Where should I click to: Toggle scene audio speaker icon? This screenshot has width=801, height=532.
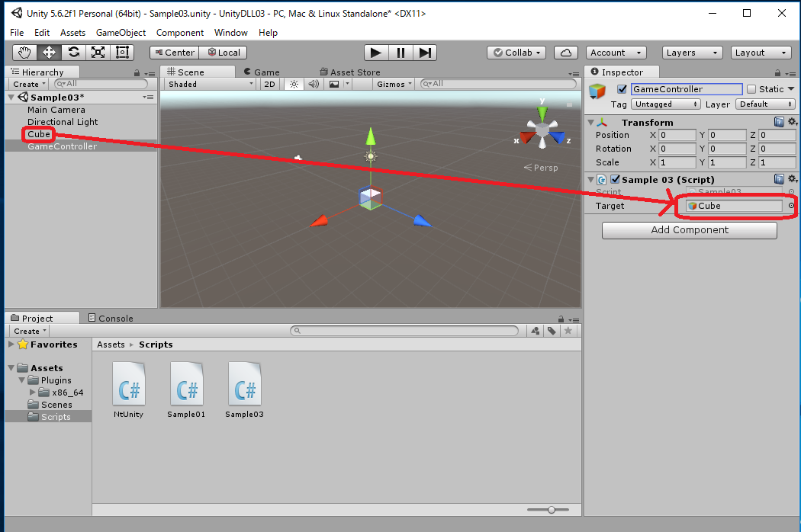coord(314,84)
